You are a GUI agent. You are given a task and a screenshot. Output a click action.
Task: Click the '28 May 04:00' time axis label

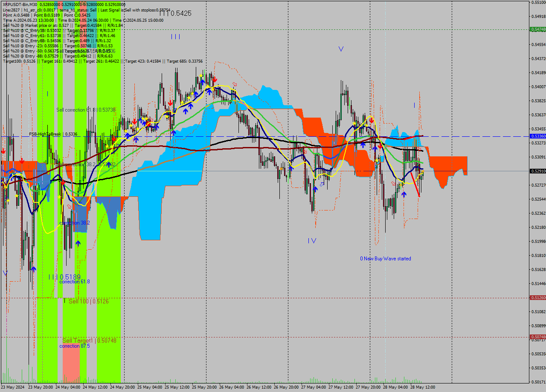point(395,387)
